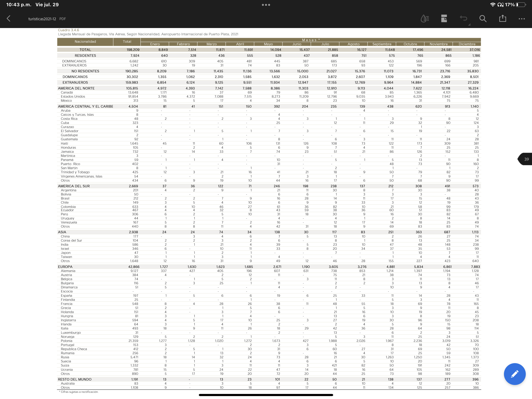Open Liquid Mode reading view

tap(425, 19)
